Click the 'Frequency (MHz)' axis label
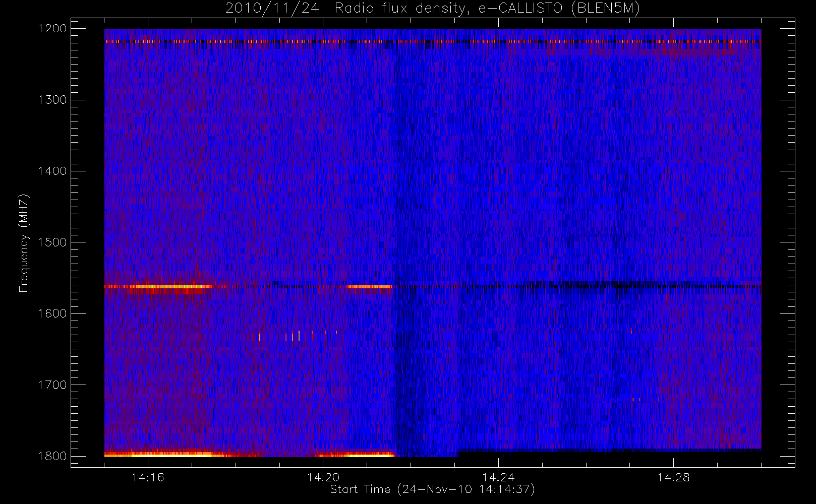 (x=24, y=243)
